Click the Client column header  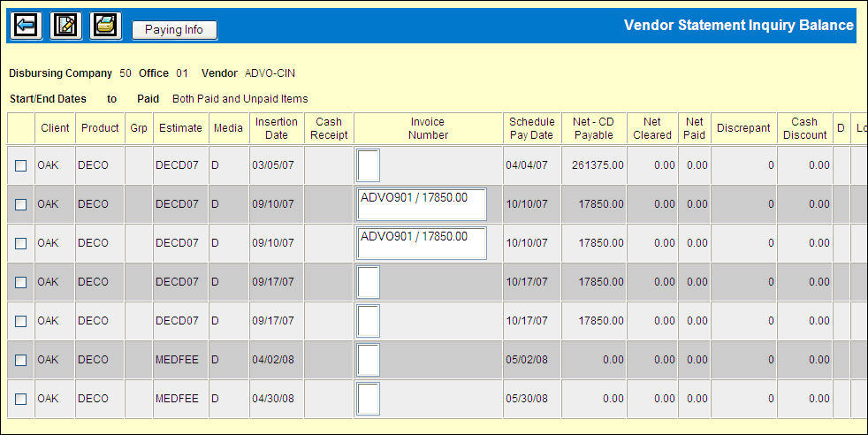click(x=55, y=128)
